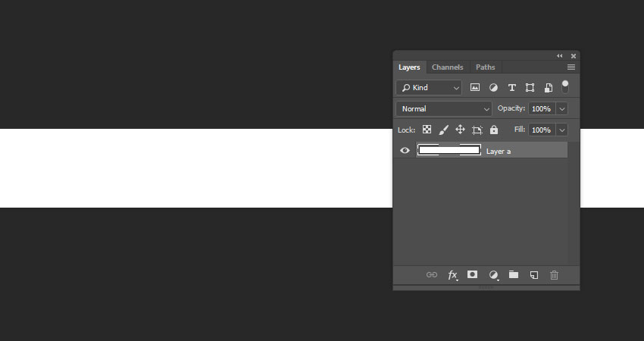644x341 pixels.
Task: Filter layers by shape layer type
Action: [530, 88]
